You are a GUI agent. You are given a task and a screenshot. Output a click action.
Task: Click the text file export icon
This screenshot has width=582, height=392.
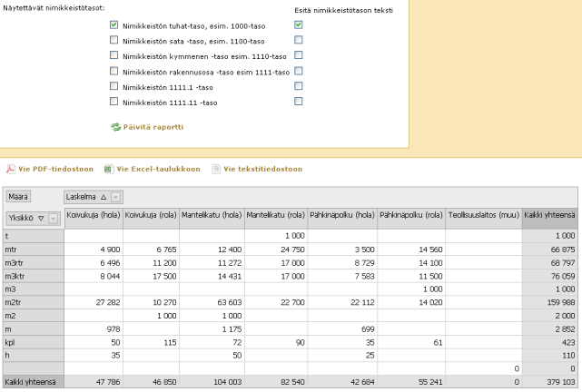pos(216,169)
